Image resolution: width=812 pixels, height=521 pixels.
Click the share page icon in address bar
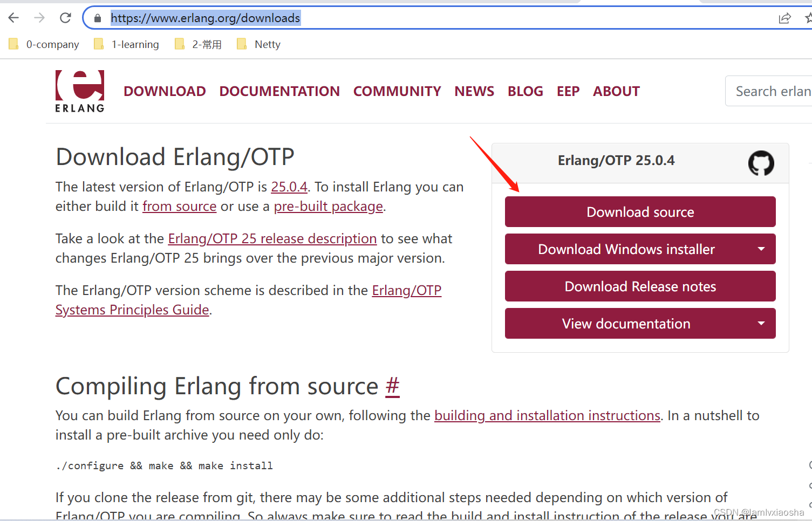point(785,18)
